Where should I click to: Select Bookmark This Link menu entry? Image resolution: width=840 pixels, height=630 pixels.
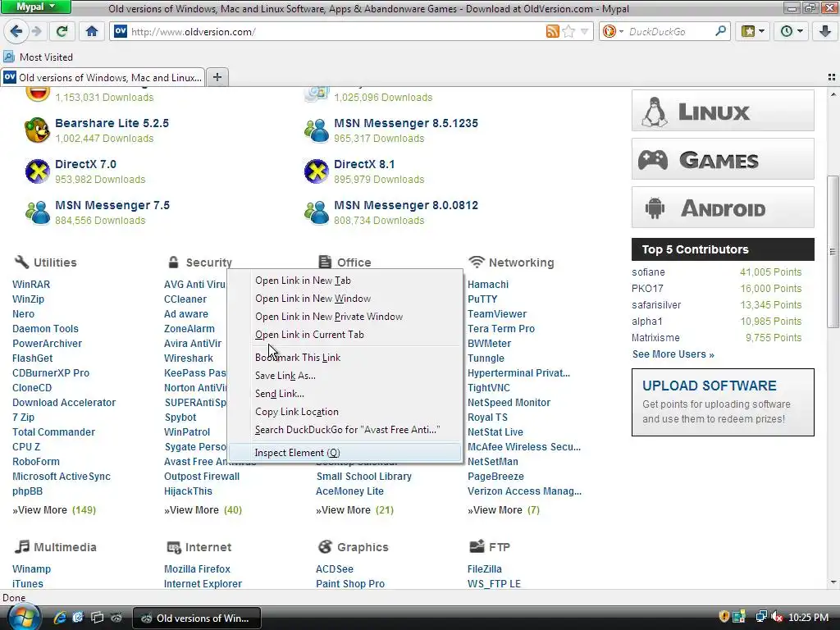[345, 358]
